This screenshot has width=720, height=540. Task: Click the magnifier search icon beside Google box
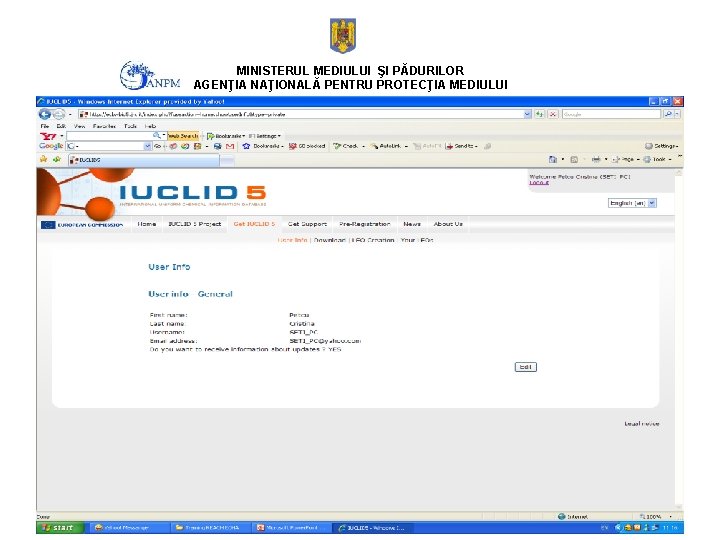pyautogui.click(x=669, y=114)
